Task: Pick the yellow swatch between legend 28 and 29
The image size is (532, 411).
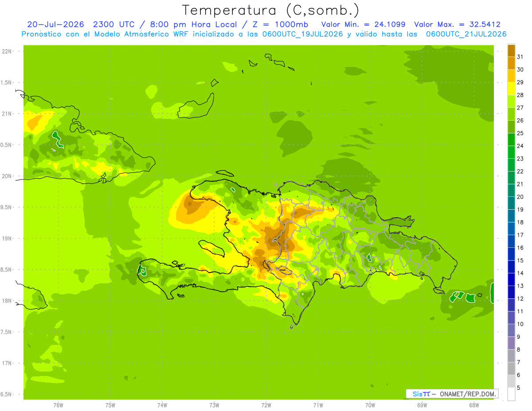Action: (x=511, y=89)
